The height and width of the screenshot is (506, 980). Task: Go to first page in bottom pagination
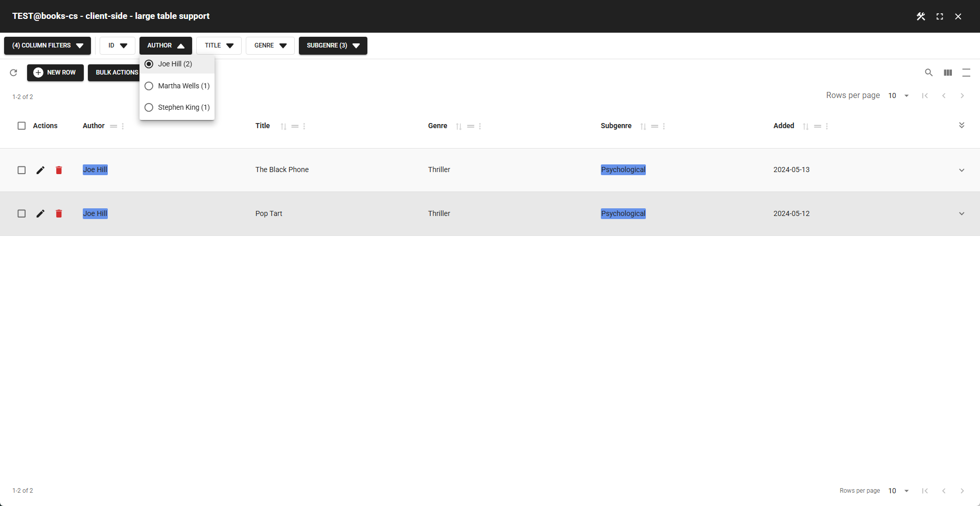925,491
